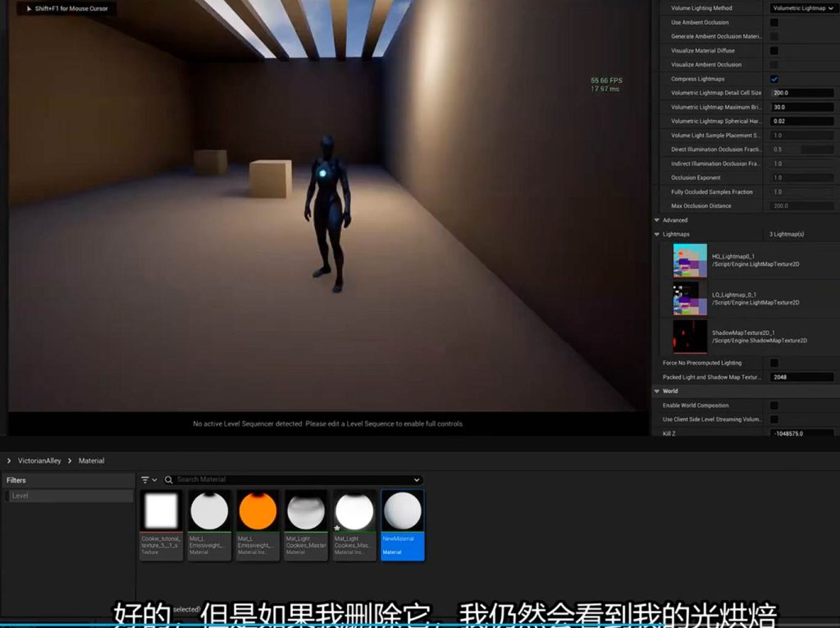Image resolution: width=840 pixels, height=628 pixels.
Task: Open the search history dropdown arrow
Action: click(x=417, y=479)
